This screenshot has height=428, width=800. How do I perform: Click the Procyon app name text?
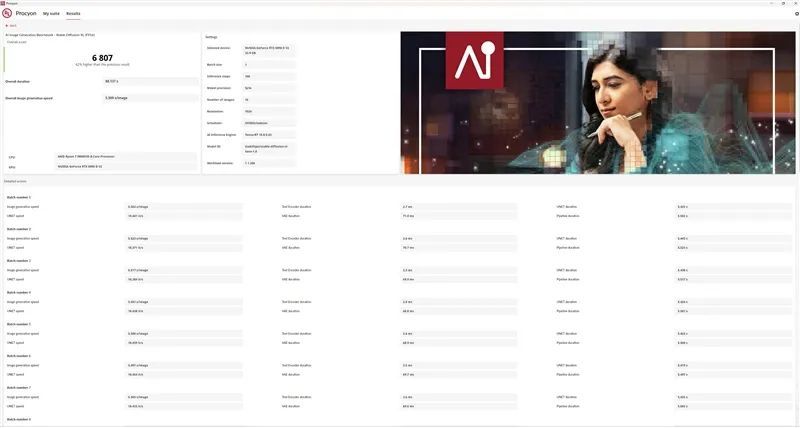click(x=26, y=13)
